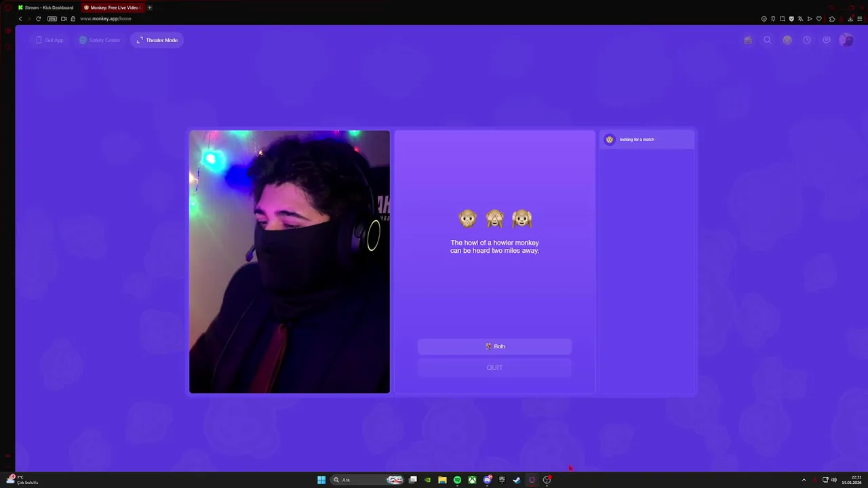The image size is (868, 488).
Task: Open the browser downloads icon
Action: click(x=850, y=18)
